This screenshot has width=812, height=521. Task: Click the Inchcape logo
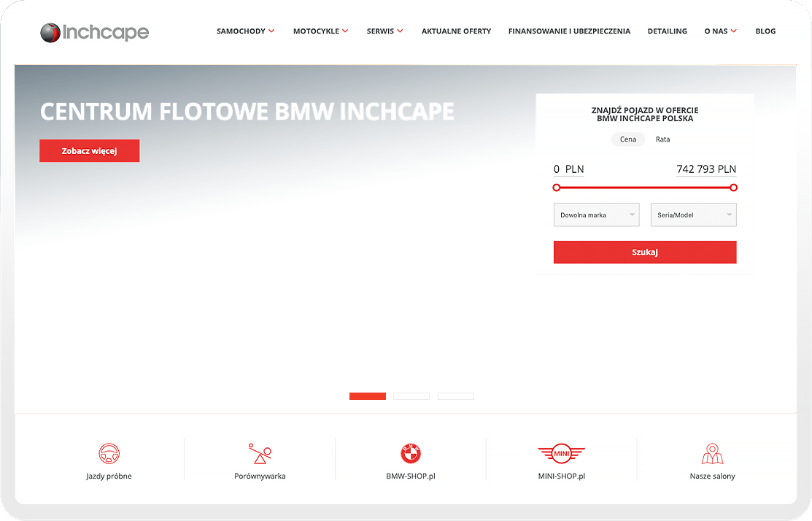(x=95, y=32)
